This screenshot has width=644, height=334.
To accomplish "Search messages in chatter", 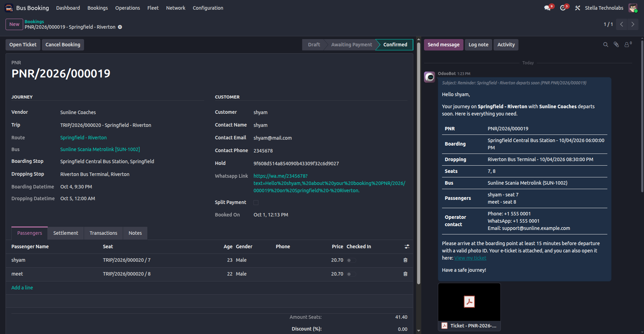I will click(606, 45).
